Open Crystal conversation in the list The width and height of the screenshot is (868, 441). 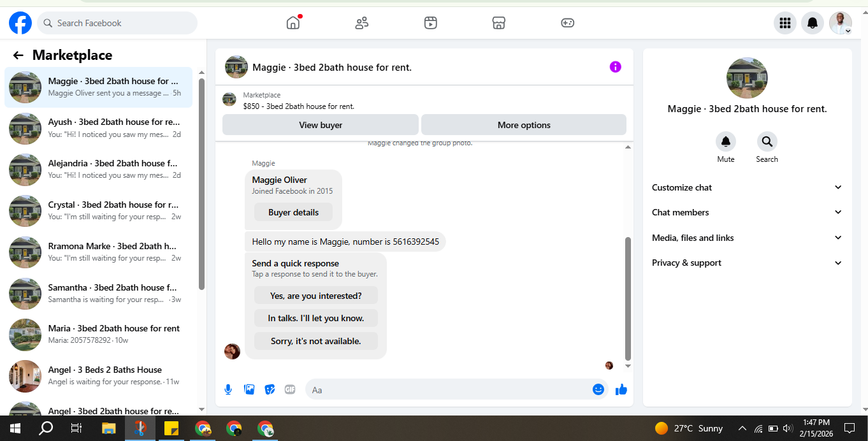click(x=98, y=211)
